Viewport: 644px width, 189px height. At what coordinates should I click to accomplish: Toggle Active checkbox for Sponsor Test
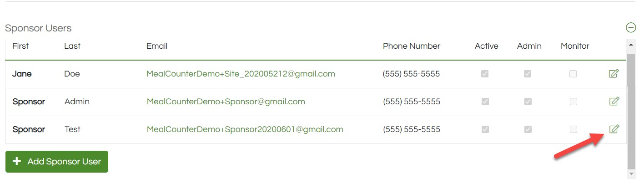pyautogui.click(x=485, y=129)
